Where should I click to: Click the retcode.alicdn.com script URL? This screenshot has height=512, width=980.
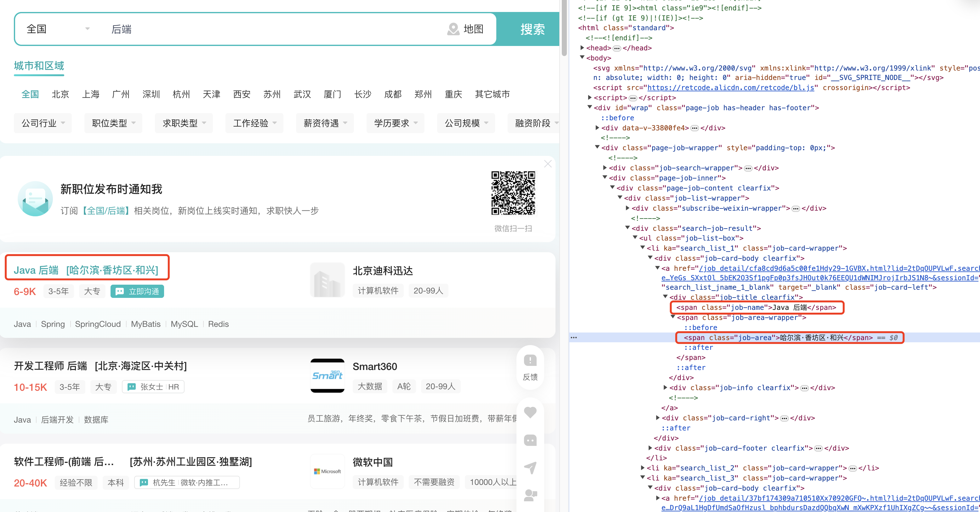click(731, 88)
